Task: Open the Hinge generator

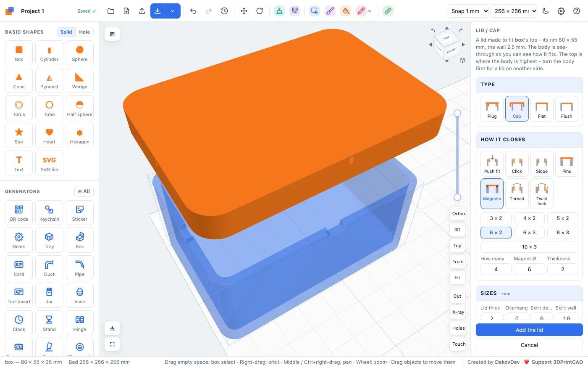Action: [x=80, y=323]
